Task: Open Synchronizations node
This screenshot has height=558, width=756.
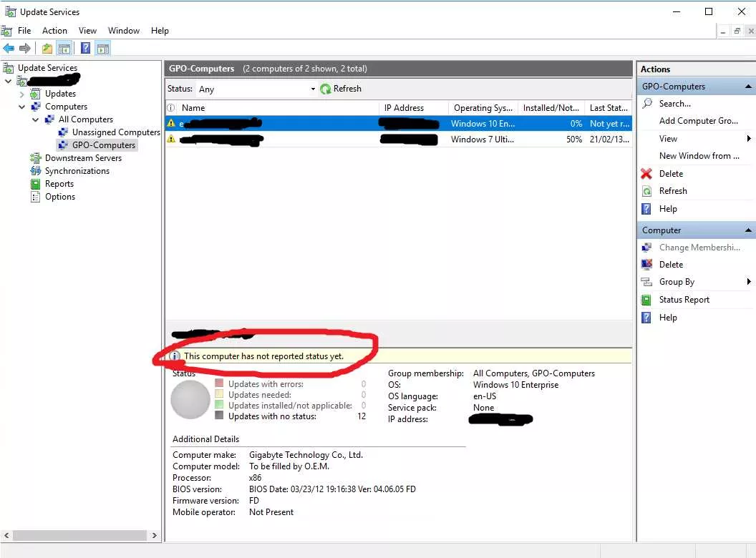Action: pyautogui.click(x=77, y=170)
